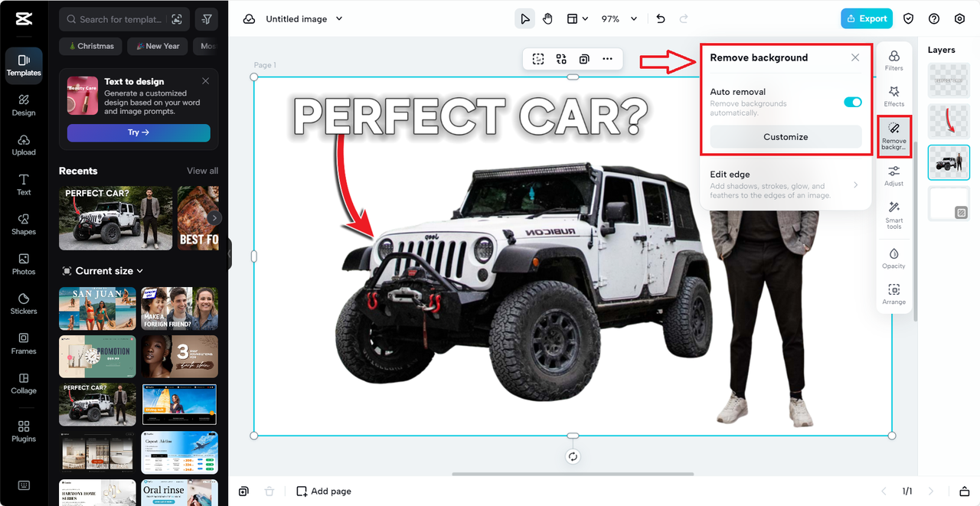Click the CapCut logo icon

pos(24,19)
